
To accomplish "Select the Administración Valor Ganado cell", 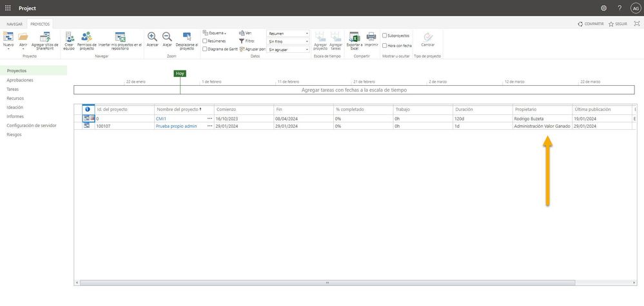I will (542, 126).
